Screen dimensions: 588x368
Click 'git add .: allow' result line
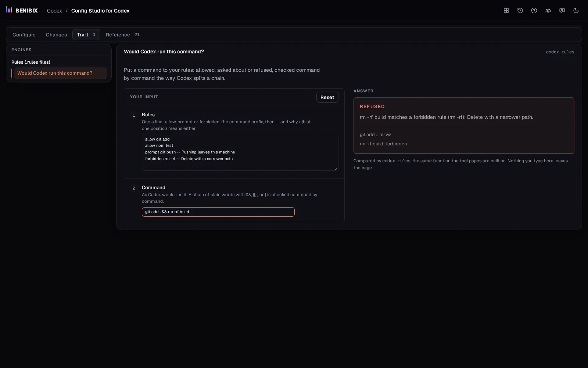pyautogui.click(x=375, y=135)
